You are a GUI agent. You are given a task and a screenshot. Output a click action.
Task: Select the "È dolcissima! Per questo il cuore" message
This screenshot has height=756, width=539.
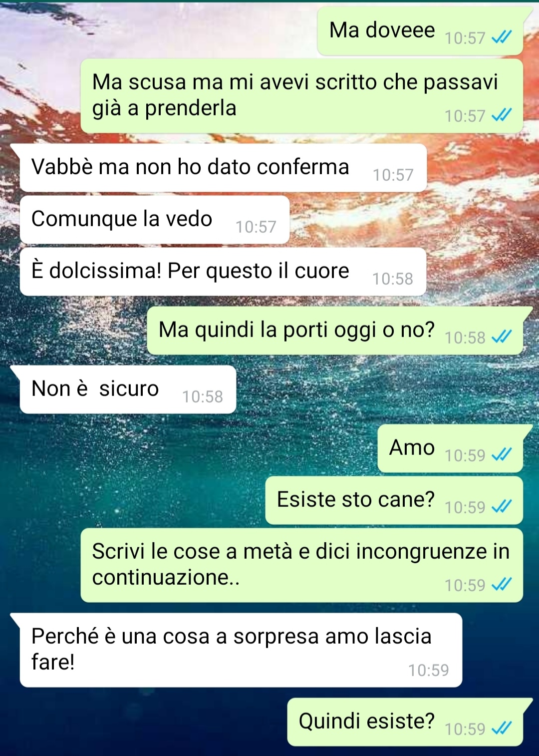[x=223, y=272]
